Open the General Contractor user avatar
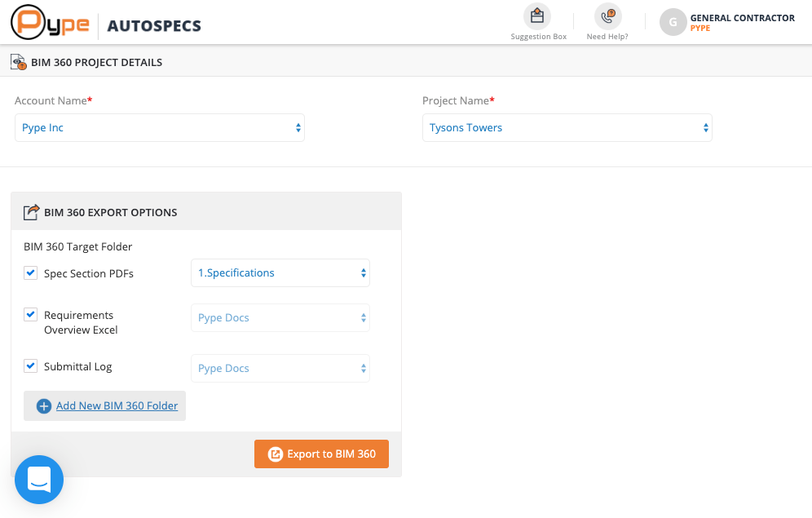812x518 pixels. coord(673,23)
